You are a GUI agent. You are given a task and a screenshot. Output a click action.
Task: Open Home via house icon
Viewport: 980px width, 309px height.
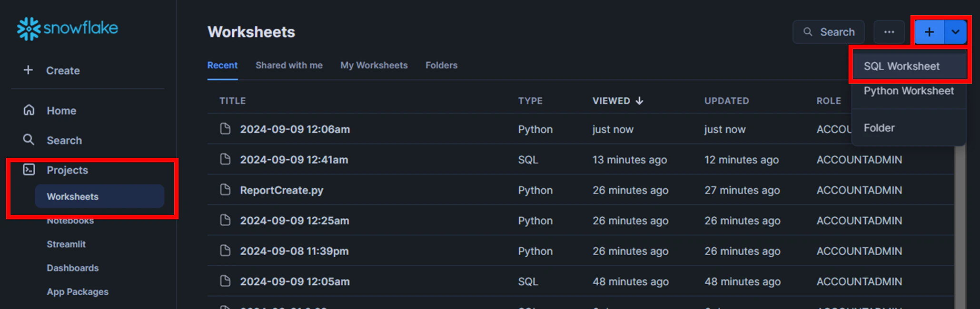click(29, 110)
